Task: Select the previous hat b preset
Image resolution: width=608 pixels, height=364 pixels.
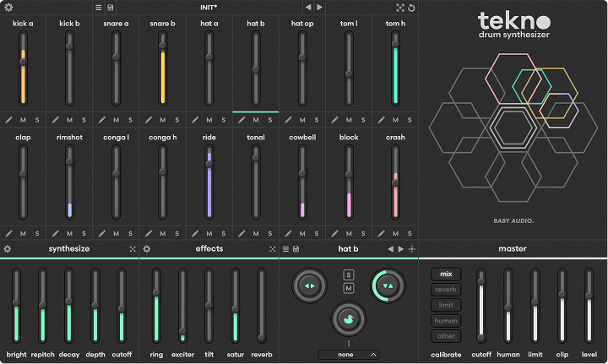Action: pyautogui.click(x=390, y=249)
